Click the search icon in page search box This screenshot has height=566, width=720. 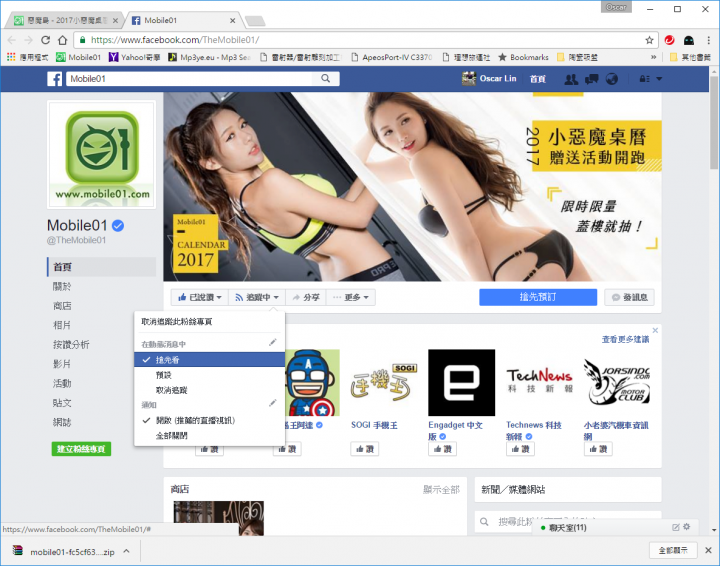[484, 522]
